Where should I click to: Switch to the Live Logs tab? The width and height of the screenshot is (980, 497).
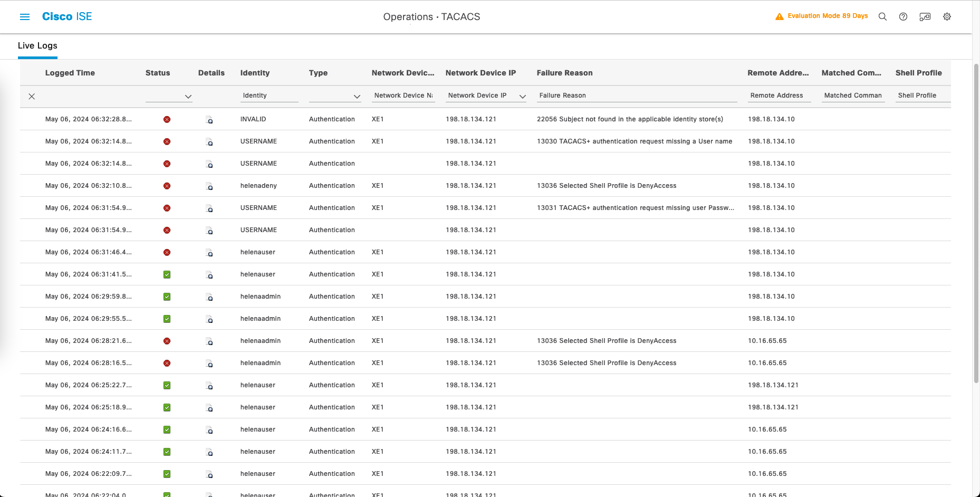click(x=37, y=46)
